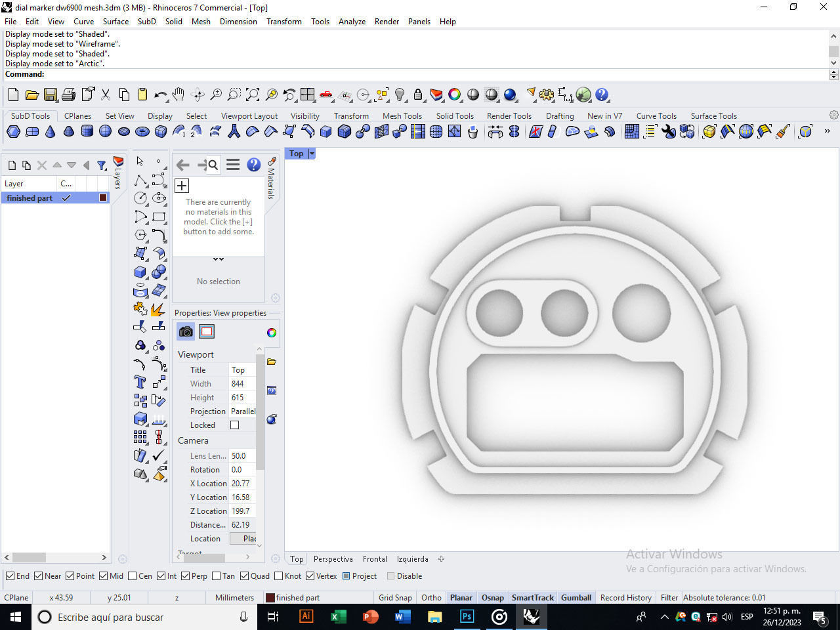The image size is (840, 630).
Task: Check the Locked viewport checkbox
Action: 234,425
